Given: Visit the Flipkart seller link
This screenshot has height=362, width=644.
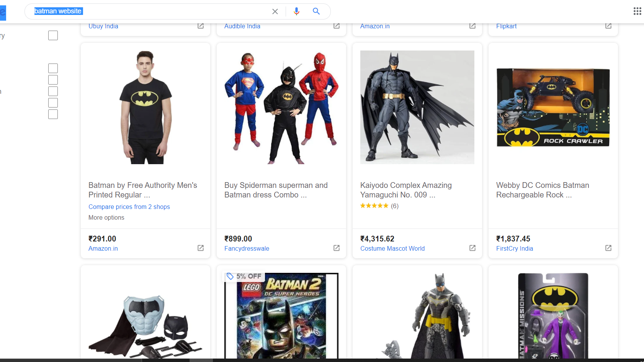Looking at the screenshot, I should (x=506, y=26).
